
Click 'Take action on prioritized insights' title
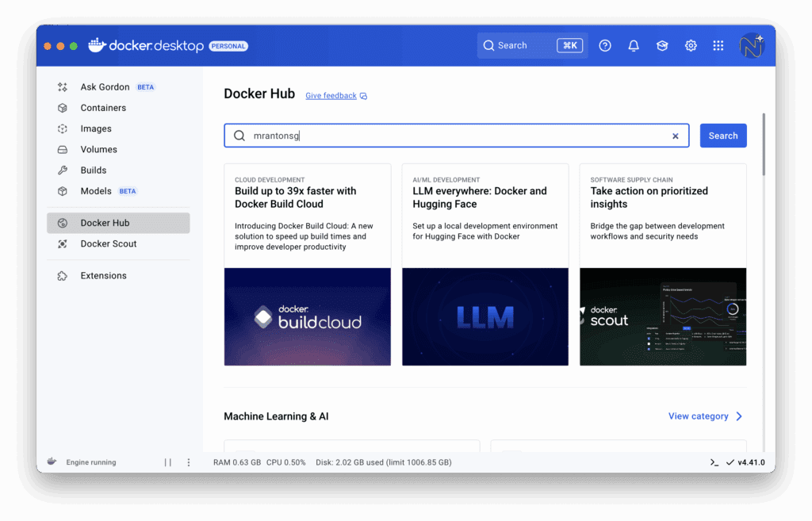pos(649,197)
